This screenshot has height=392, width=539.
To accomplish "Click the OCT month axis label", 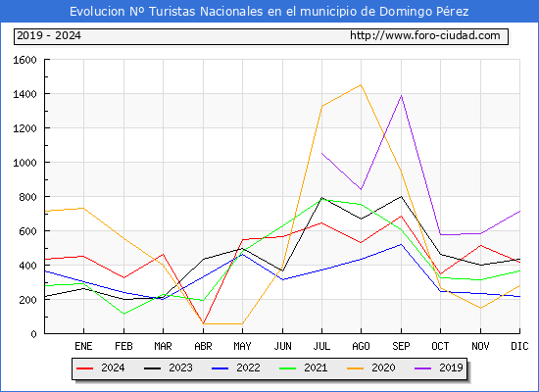I will click(x=440, y=346).
